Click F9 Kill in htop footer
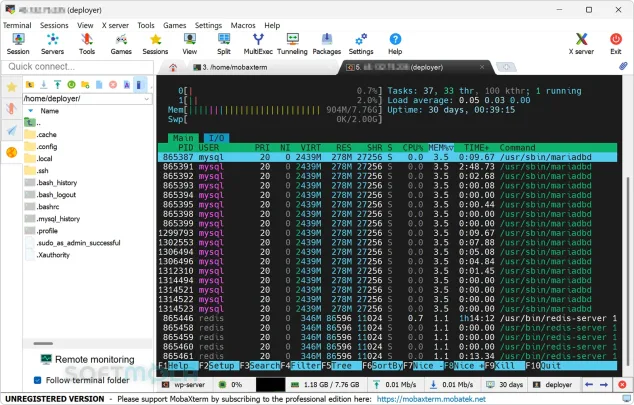 click(499, 366)
